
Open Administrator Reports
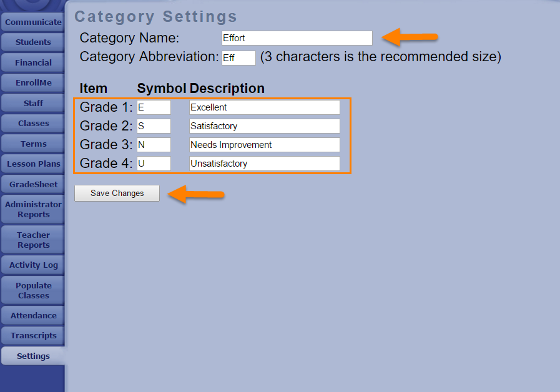coord(33,209)
